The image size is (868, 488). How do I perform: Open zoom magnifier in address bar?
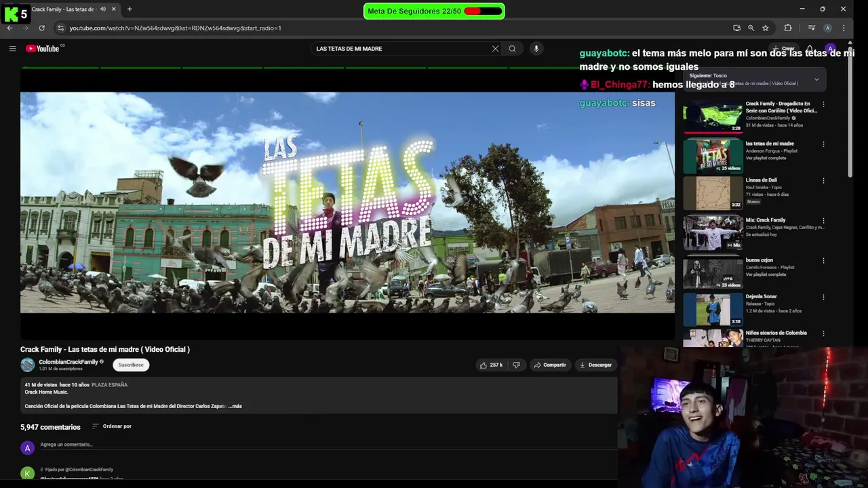pyautogui.click(x=751, y=28)
